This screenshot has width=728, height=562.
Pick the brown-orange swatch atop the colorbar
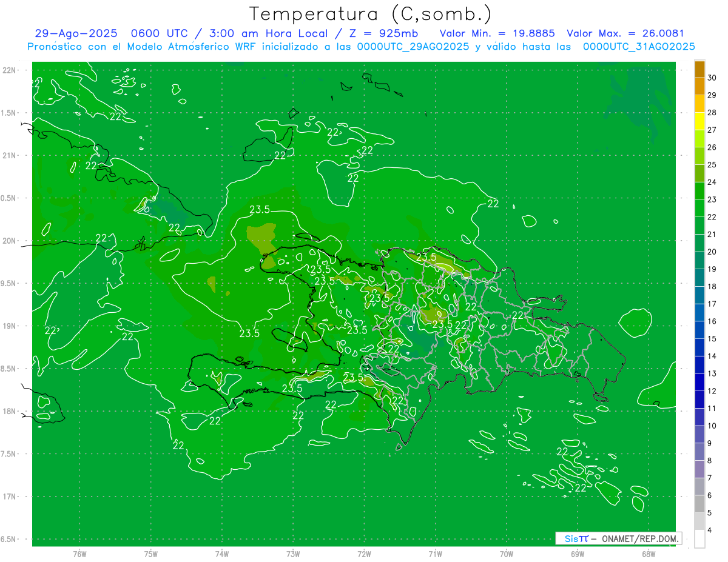699,69
